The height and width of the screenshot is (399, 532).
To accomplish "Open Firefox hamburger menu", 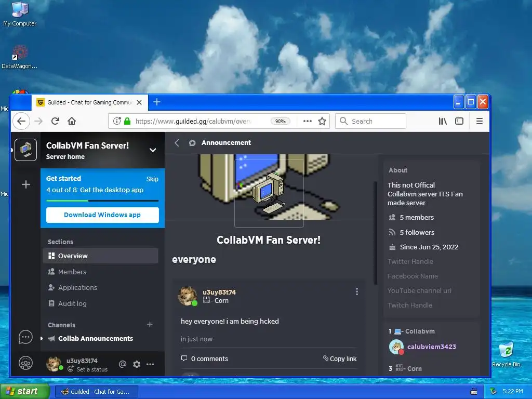I will [480, 121].
